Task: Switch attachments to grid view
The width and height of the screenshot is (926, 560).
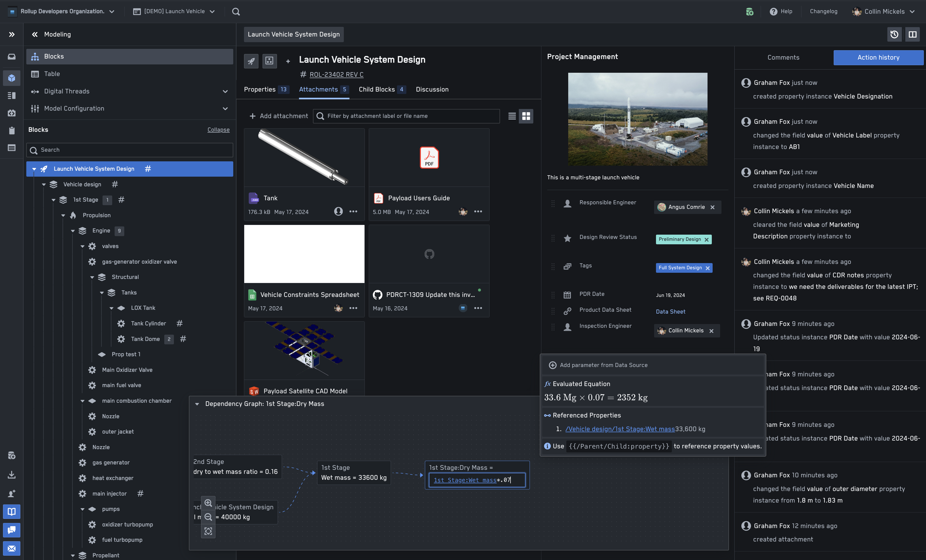Action: point(526,116)
